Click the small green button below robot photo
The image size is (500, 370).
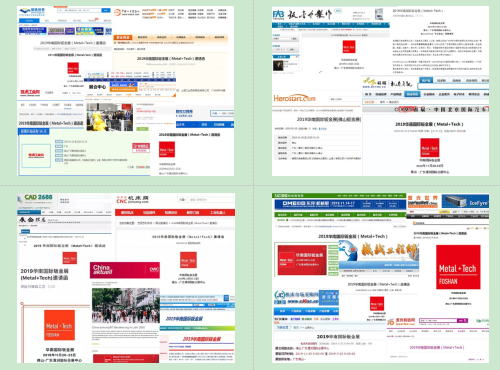142,129
